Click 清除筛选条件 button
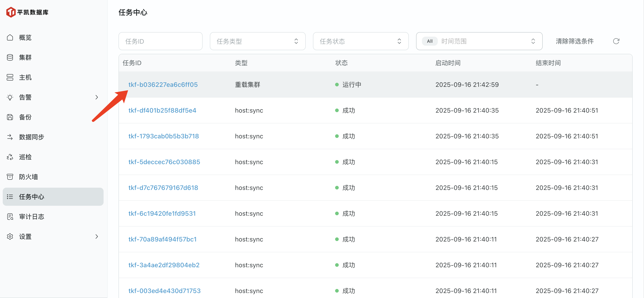Screen dimensions: 644x298 tap(575, 41)
